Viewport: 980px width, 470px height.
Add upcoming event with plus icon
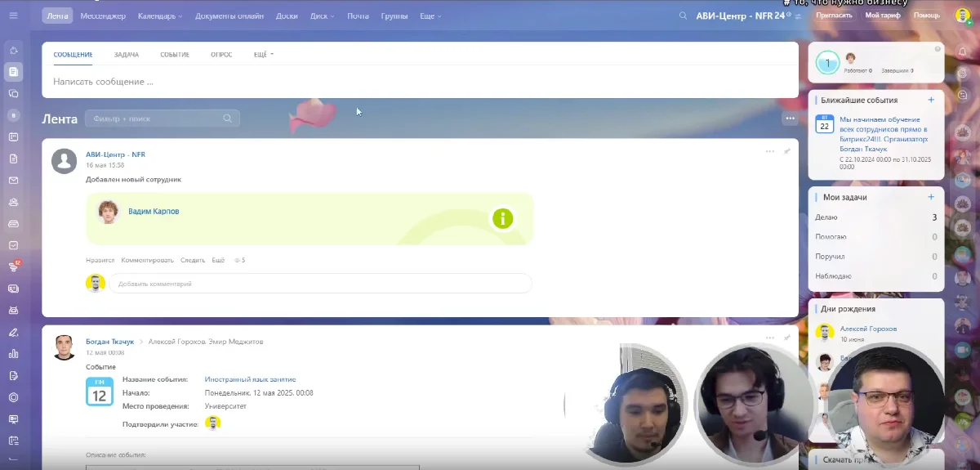(x=931, y=100)
